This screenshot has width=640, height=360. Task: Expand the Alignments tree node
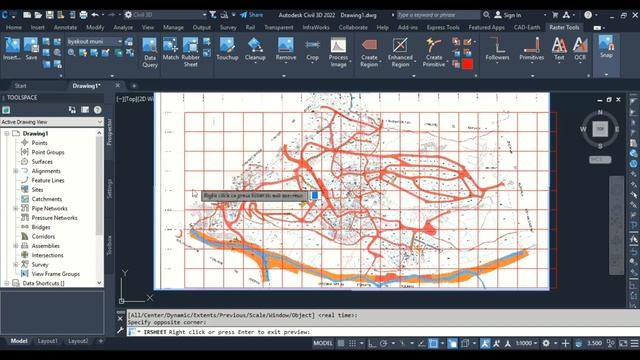click(x=16, y=171)
